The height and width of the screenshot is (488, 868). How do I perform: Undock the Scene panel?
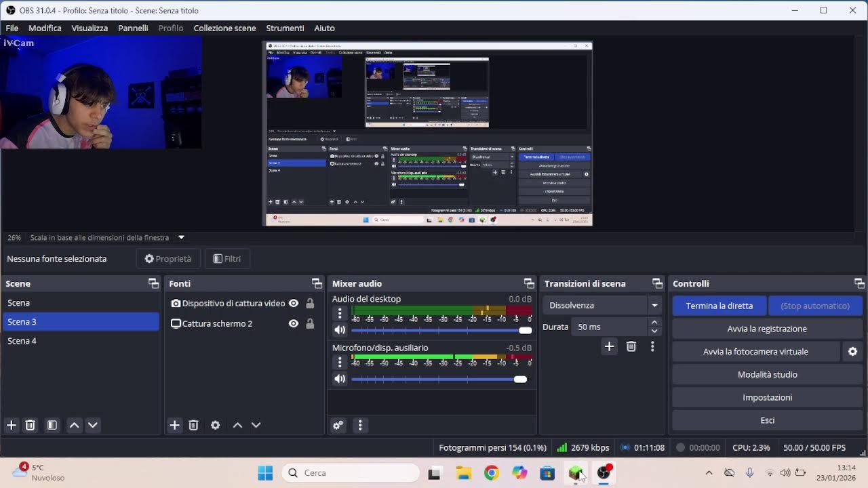[x=153, y=283]
